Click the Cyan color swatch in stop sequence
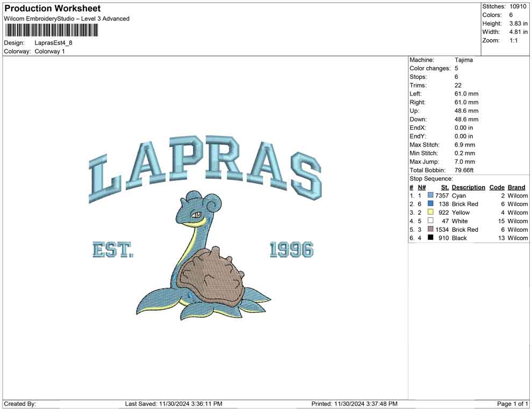 pos(430,195)
